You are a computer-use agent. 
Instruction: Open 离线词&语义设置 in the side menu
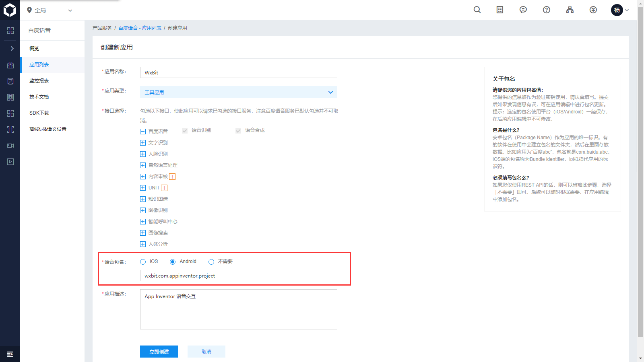pos(52,129)
